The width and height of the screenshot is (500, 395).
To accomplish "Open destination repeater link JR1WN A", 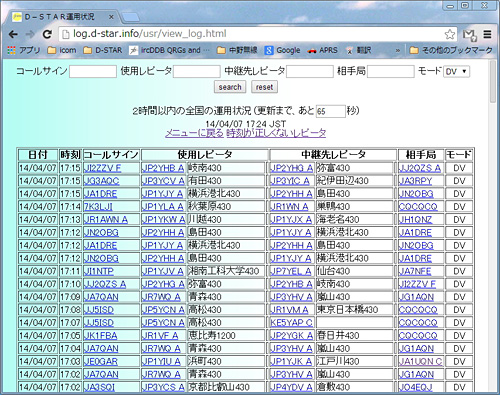I will [289, 207].
